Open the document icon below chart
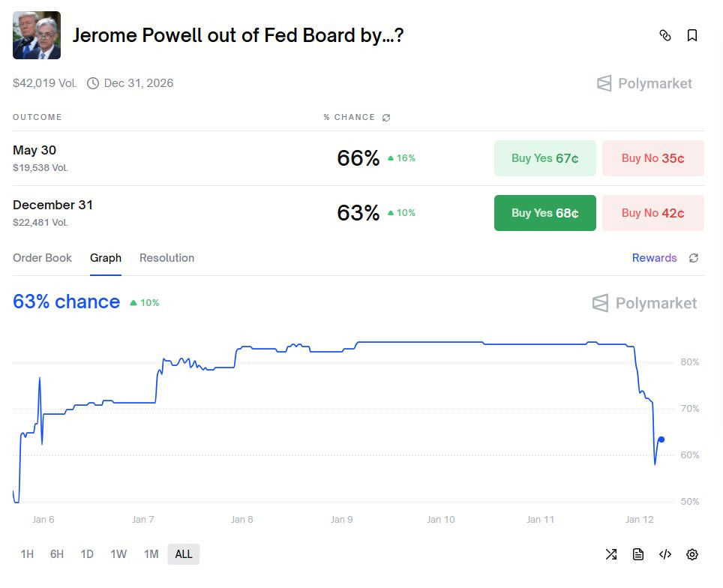This screenshot has width=723, height=588. click(638, 554)
